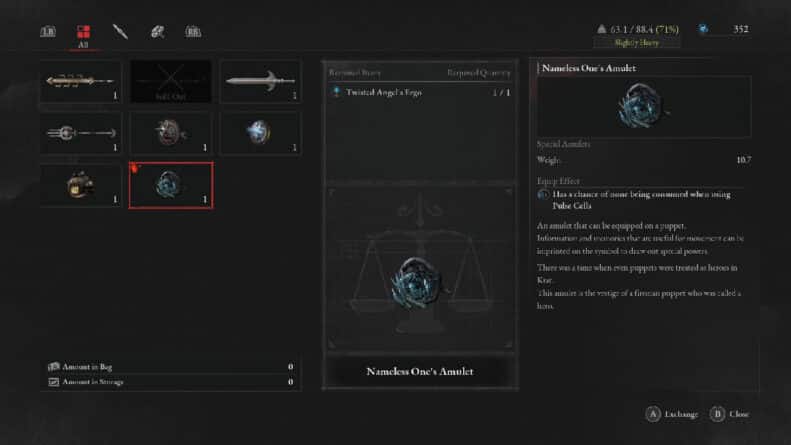Select the highlighted Nameless One's Amulet slot
The image size is (791, 445).
(x=171, y=185)
